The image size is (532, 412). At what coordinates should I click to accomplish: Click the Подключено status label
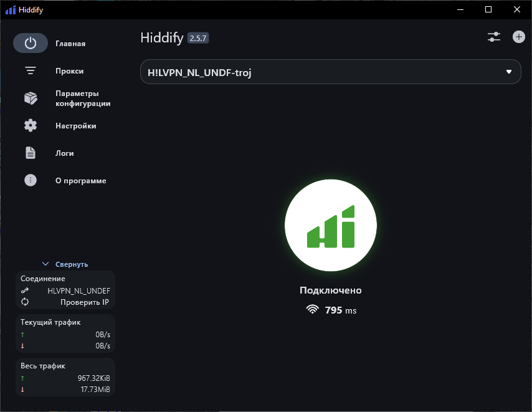coord(331,290)
